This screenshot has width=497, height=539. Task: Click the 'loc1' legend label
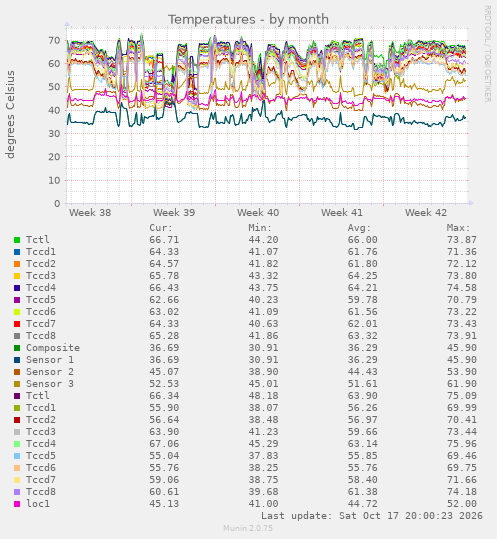(38, 504)
